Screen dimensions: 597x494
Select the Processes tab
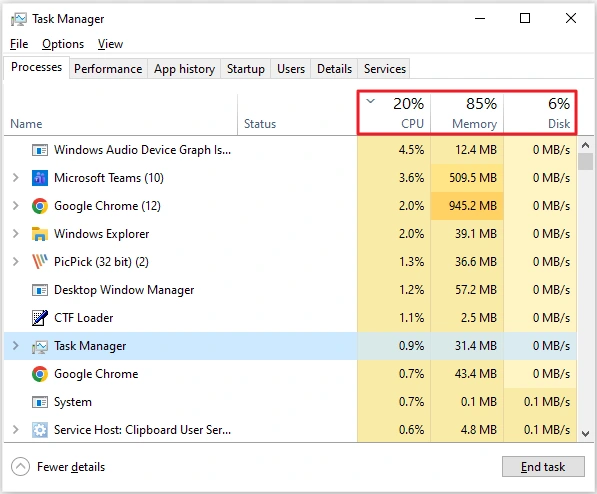click(x=37, y=68)
